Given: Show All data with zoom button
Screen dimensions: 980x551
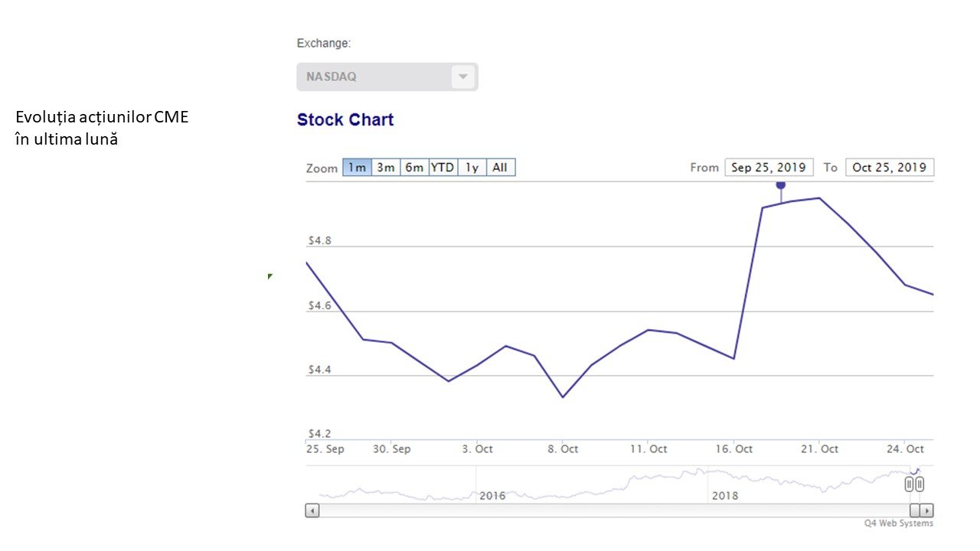Looking at the screenshot, I should [500, 168].
